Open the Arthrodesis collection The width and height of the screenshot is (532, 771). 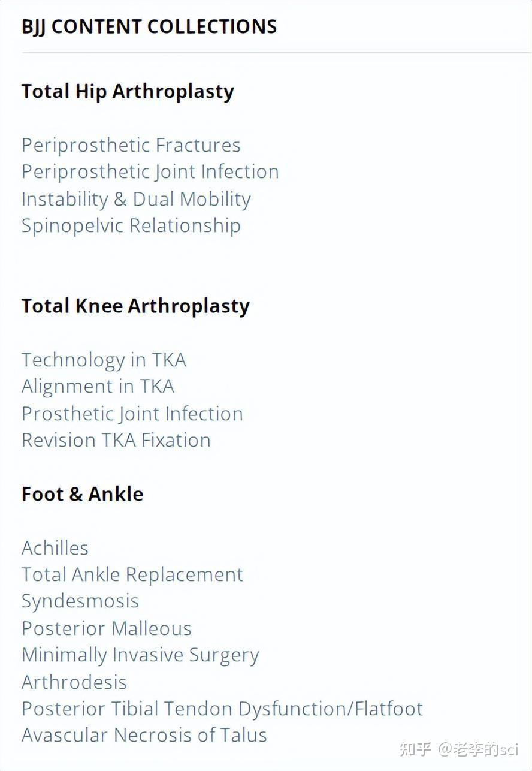point(74,682)
